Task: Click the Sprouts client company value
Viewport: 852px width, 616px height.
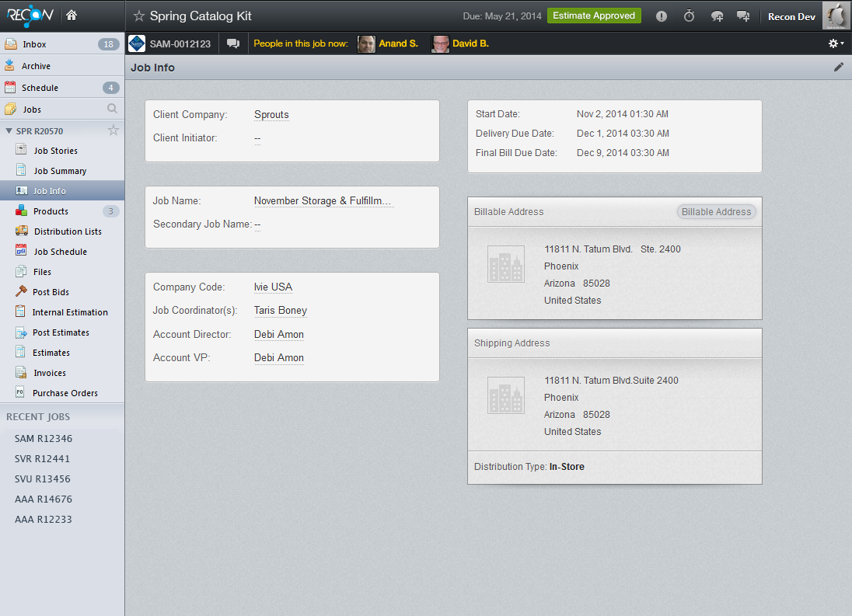Action: point(271,114)
